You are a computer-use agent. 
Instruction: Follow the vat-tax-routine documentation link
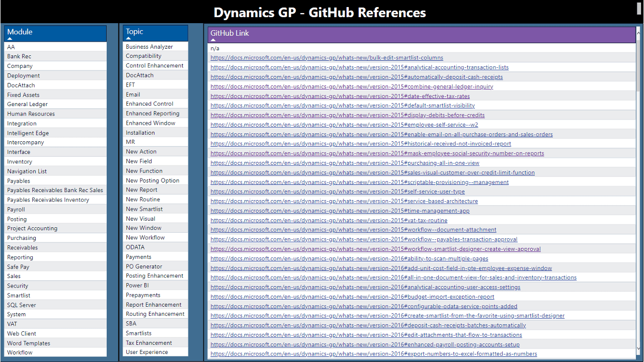coord(329,220)
